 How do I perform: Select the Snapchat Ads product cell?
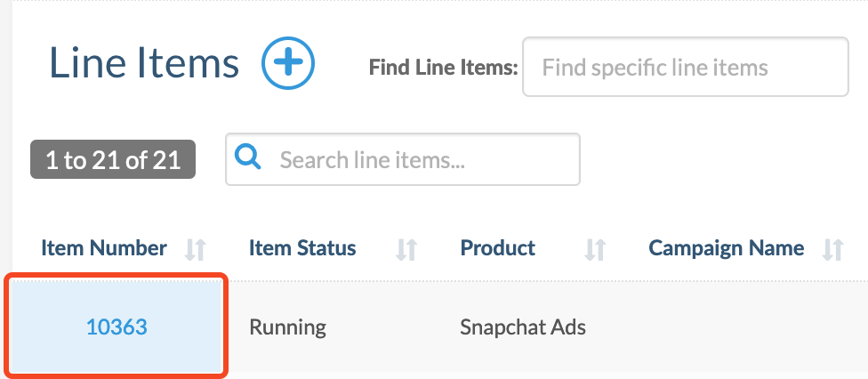[523, 327]
